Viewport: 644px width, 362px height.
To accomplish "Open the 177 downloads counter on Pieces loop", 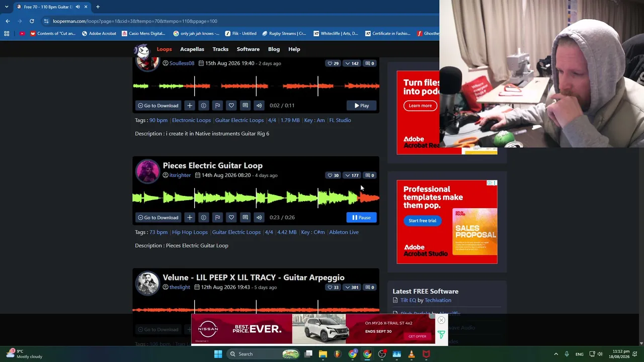I will 352,175.
